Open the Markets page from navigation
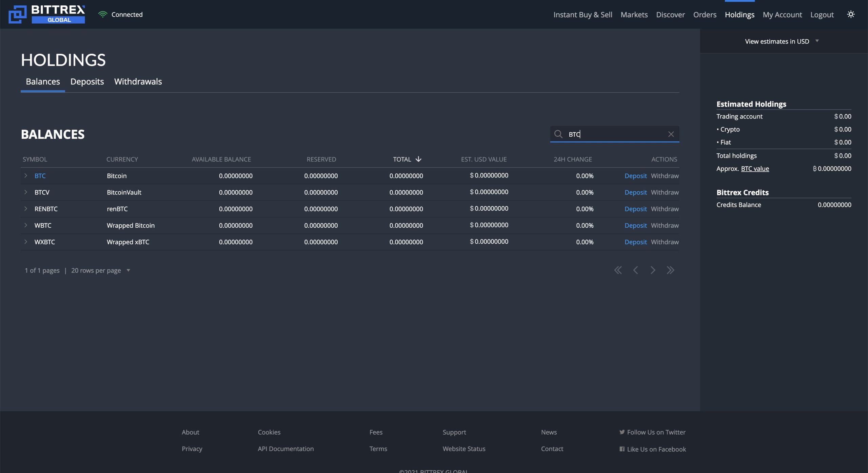This screenshot has width=868, height=473. [x=634, y=15]
